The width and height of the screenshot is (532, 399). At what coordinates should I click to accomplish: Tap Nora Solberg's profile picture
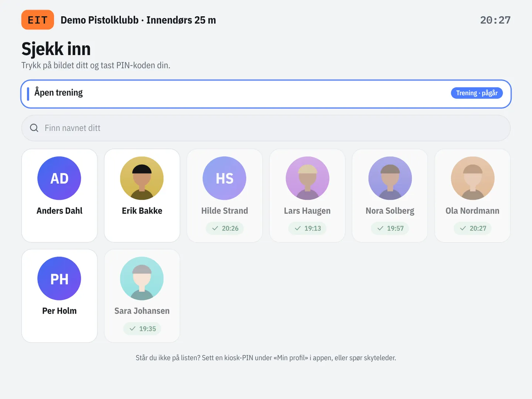[390, 178]
